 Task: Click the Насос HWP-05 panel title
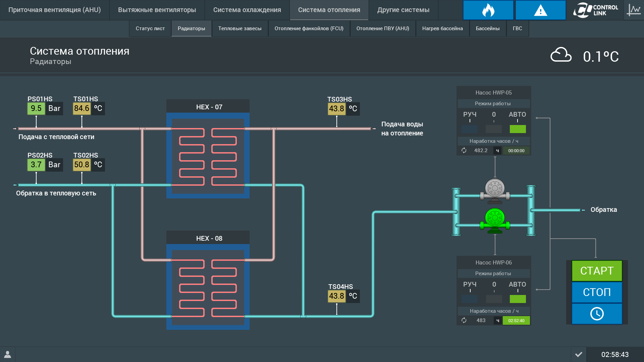point(493,93)
